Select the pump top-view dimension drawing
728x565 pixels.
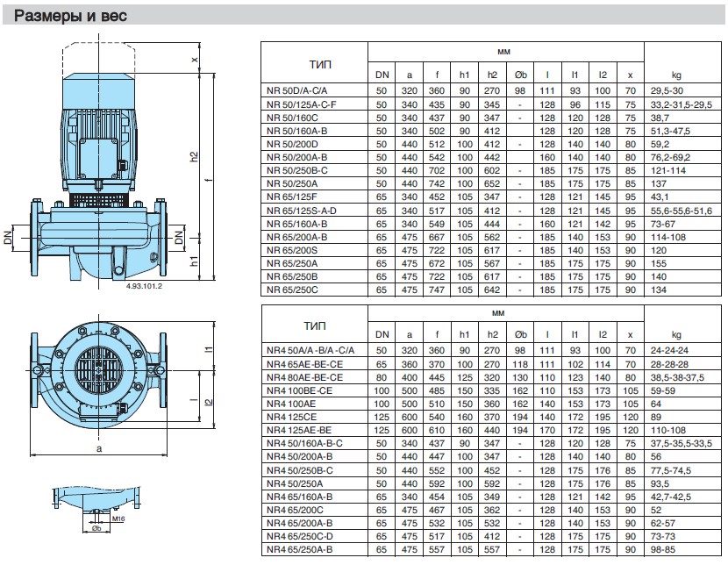[122, 384]
